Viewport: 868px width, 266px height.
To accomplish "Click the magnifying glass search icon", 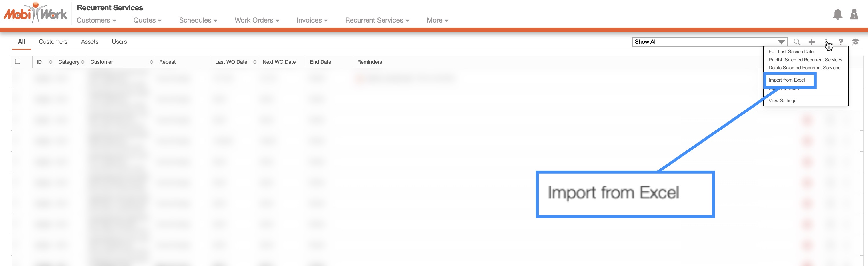I will [797, 42].
